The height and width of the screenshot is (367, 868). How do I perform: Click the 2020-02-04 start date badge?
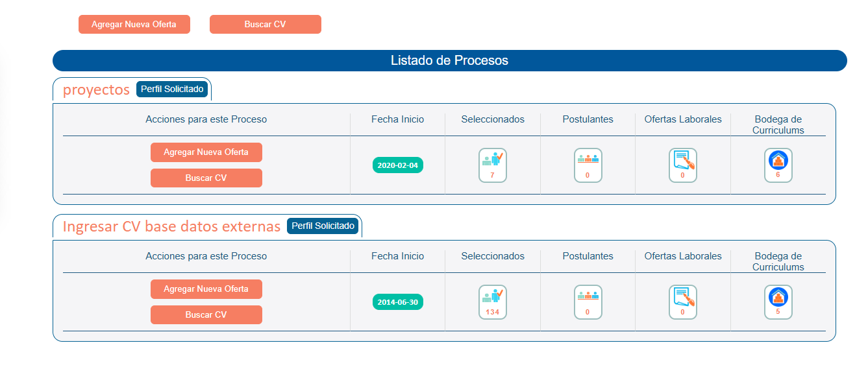tap(398, 165)
